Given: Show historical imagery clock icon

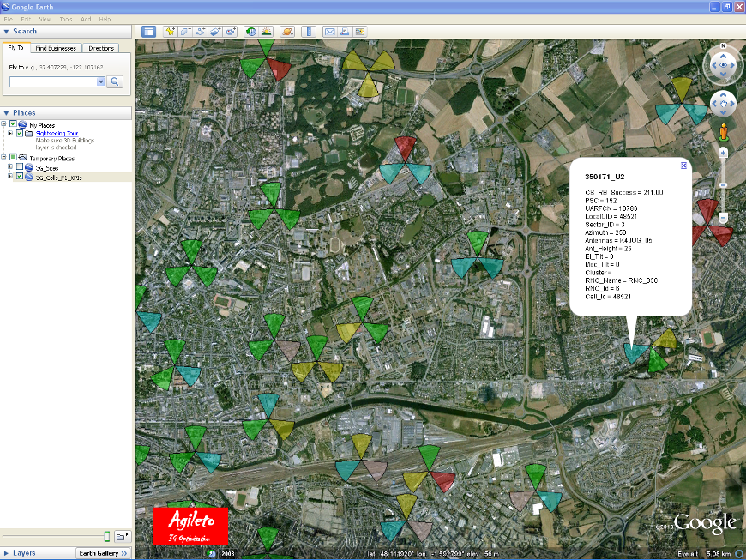Looking at the screenshot, I should [251, 32].
